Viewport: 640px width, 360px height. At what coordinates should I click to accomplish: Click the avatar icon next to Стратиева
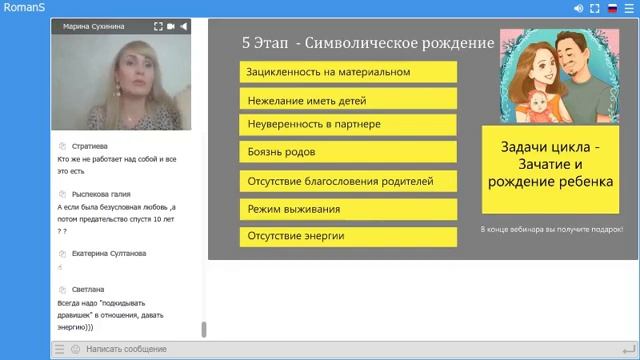click(x=62, y=146)
